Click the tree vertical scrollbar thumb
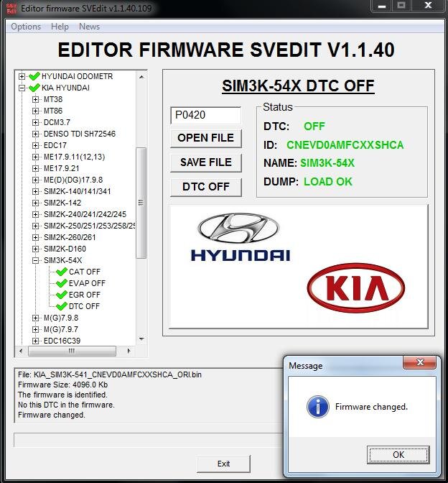Screen dimensions: 448x483 click(141, 203)
